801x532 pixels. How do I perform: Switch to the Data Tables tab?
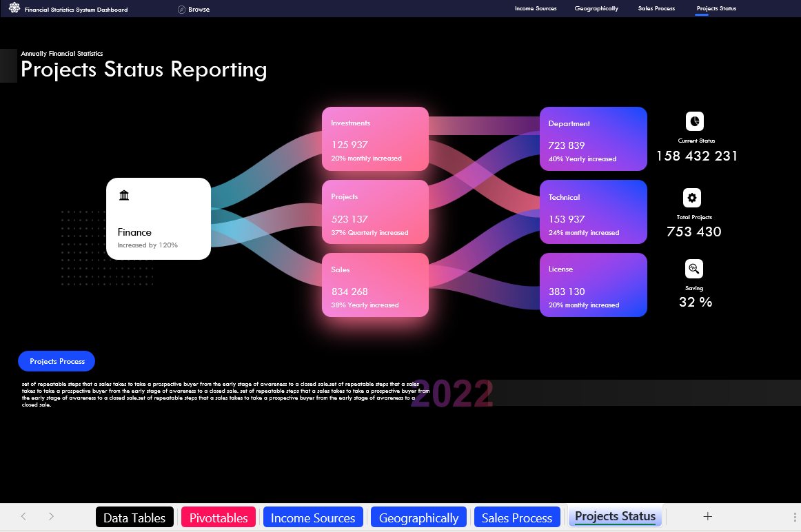[x=134, y=516]
